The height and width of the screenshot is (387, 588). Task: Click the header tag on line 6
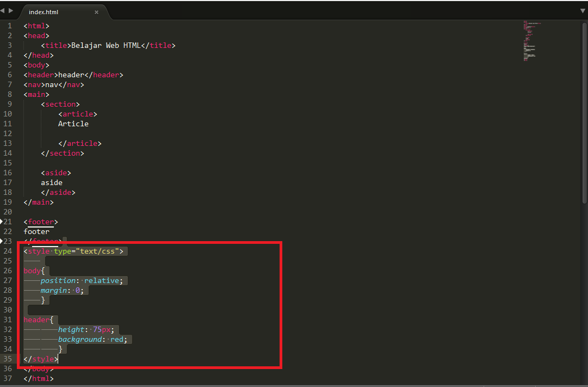coord(40,75)
